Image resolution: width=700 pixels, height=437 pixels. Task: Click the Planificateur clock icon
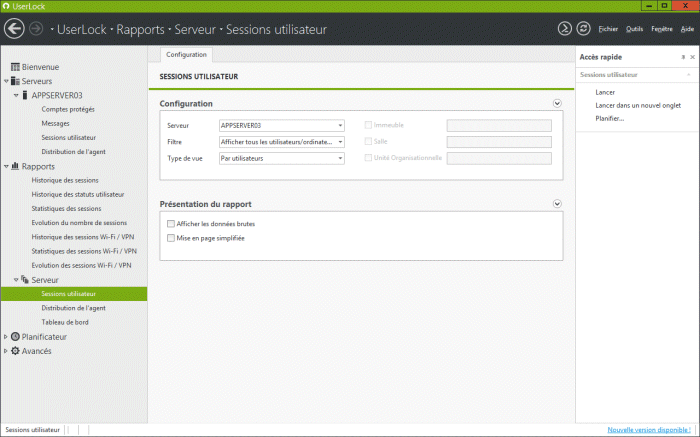coord(15,337)
